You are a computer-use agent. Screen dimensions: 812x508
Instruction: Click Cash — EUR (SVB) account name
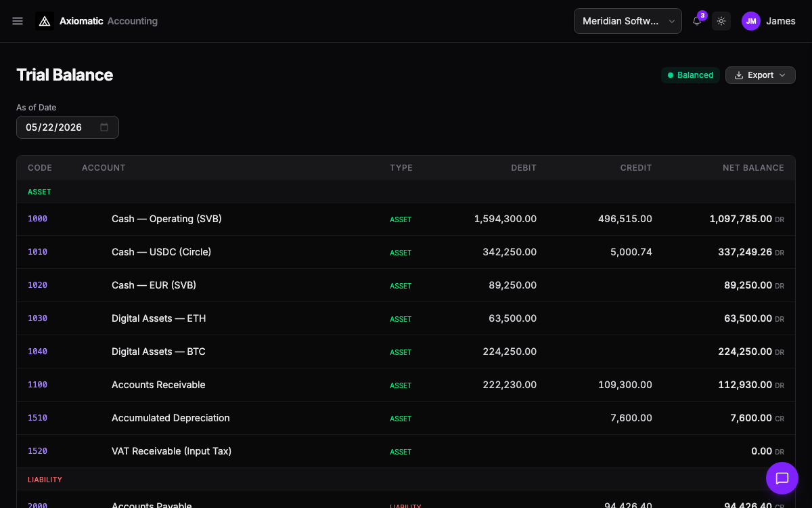(154, 285)
